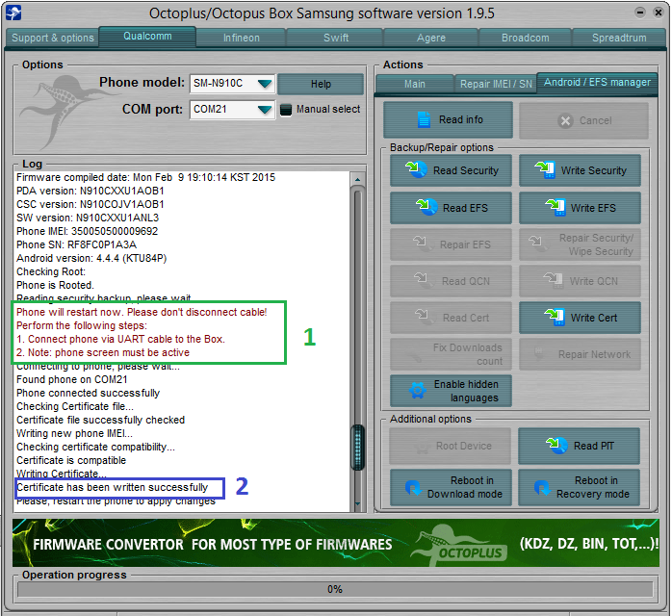Select the Android / EFS manager tab
The height and width of the screenshot is (616, 672).
(x=597, y=82)
